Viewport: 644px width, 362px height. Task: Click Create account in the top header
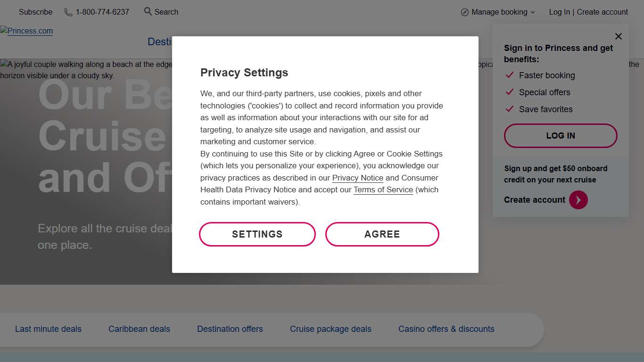click(602, 12)
